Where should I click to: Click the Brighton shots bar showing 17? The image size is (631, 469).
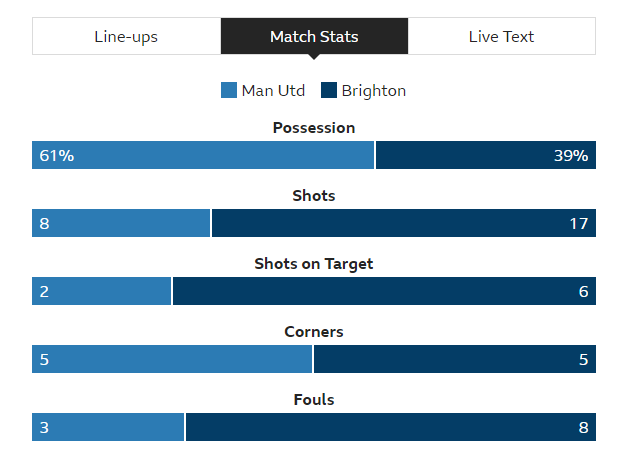(x=404, y=223)
